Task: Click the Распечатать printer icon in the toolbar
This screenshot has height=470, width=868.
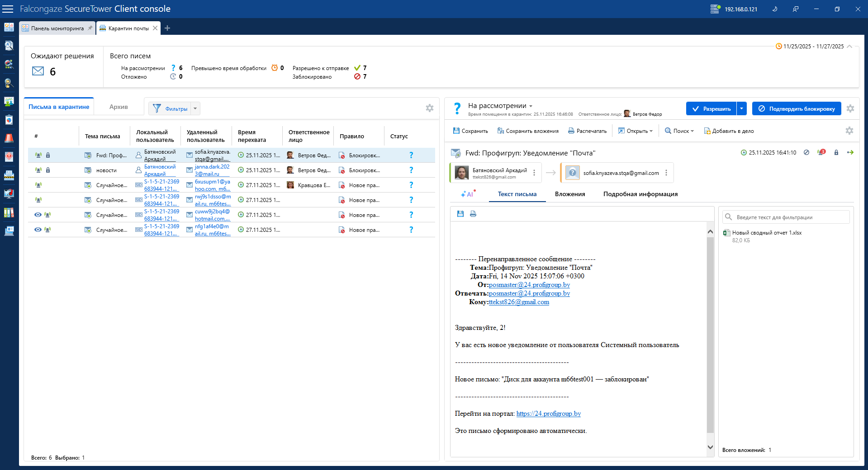Action: pyautogui.click(x=571, y=131)
